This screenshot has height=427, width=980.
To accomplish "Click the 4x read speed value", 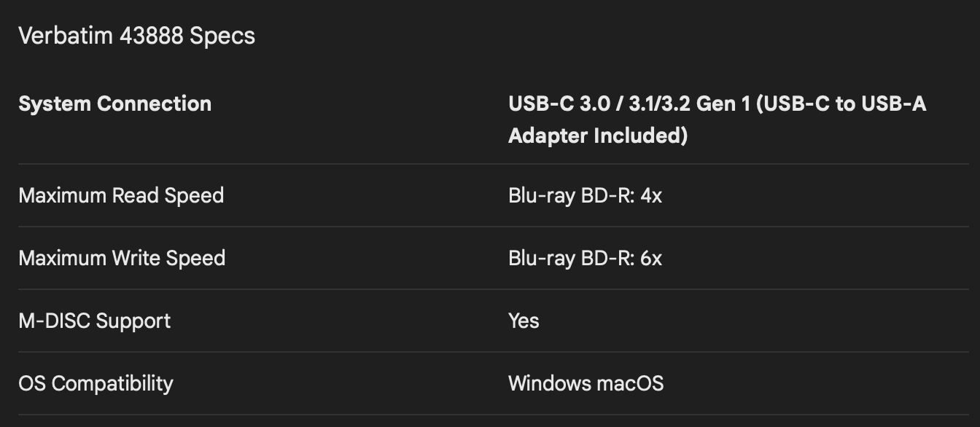I will [x=651, y=195].
